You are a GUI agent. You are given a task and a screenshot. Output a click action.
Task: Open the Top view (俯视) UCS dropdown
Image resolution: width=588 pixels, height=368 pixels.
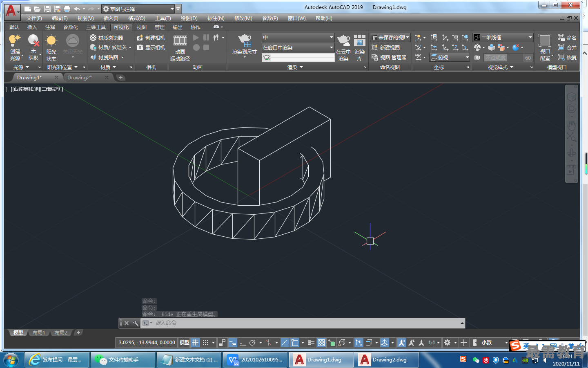pyautogui.click(x=450, y=57)
